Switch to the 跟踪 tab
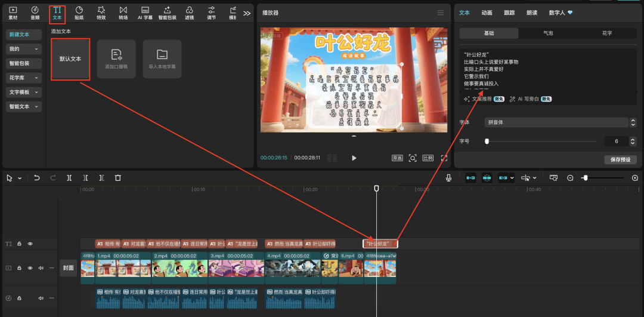The height and width of the screenshot is (317, 644). pos(509,13)
